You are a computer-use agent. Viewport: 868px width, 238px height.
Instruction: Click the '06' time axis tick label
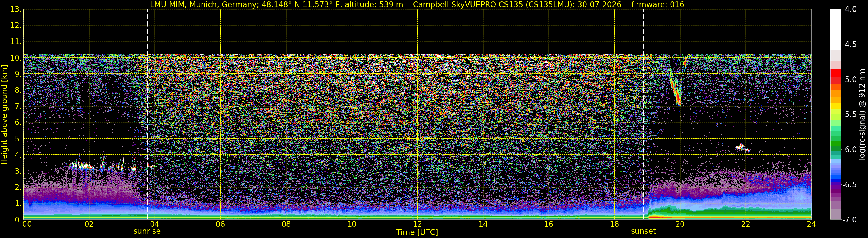click(x=220, y=224)
